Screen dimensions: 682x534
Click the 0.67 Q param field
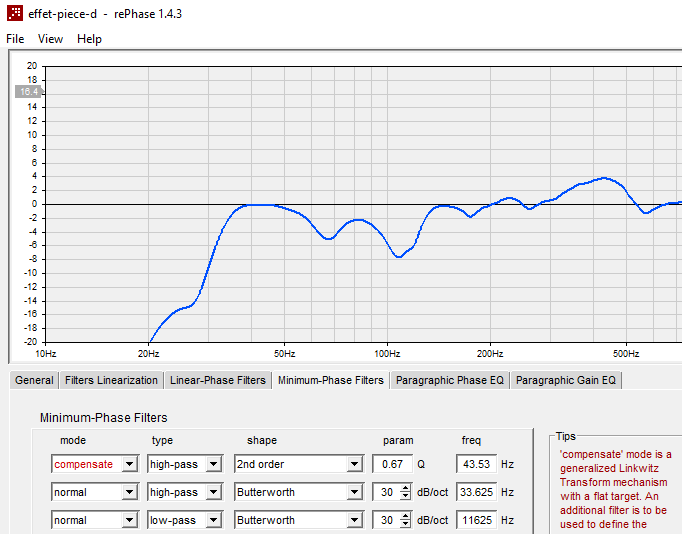[x=392, y=464]
